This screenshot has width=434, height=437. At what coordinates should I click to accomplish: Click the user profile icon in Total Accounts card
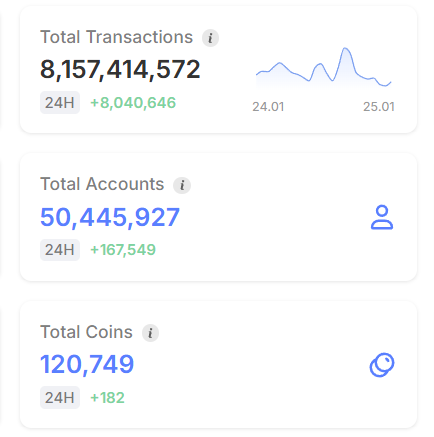382,217
